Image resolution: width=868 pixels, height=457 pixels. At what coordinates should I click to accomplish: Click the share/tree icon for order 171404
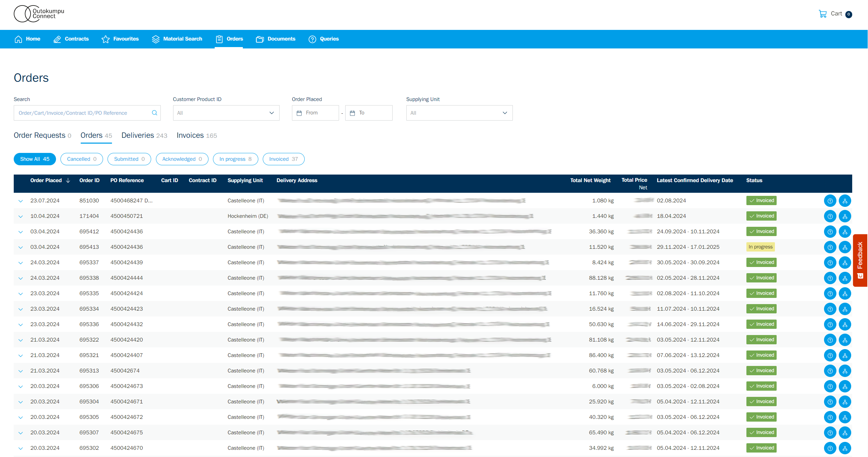pos(845,216)
